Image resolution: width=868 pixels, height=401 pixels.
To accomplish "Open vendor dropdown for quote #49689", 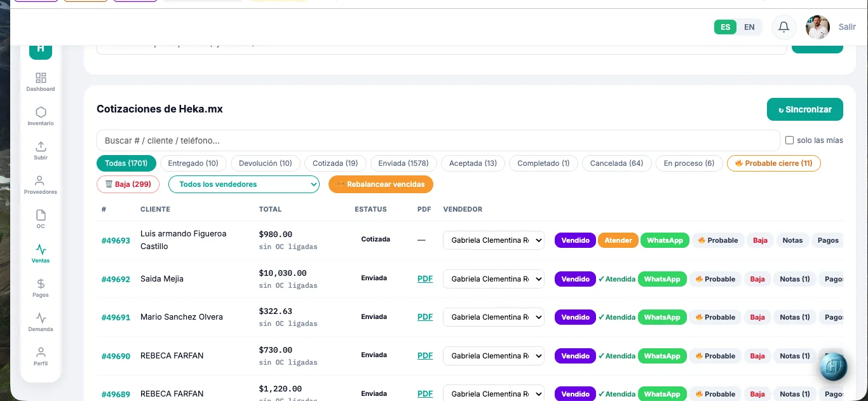I will [494, 394].
